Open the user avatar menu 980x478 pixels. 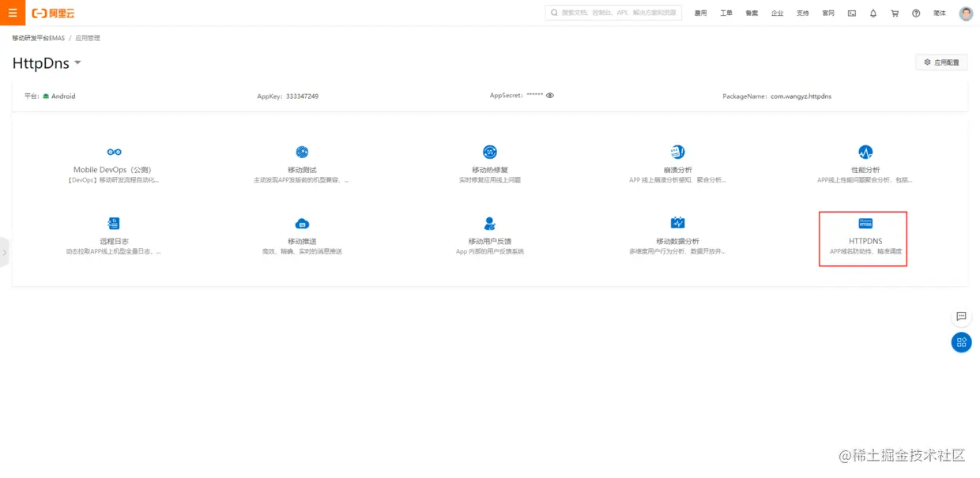pyautogui.click(x=967, y=13)
